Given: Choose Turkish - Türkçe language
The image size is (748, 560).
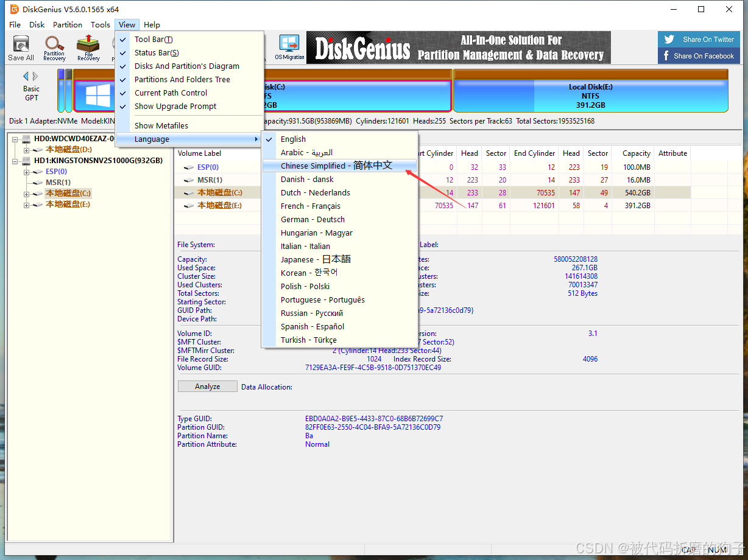Looking at the screenshot, I should pos(340,340).
